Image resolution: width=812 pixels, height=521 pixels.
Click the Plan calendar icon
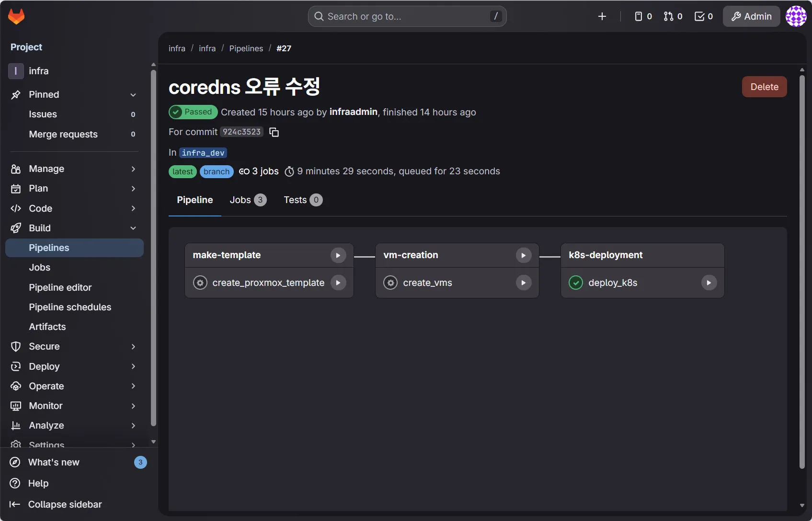[16, 188]
